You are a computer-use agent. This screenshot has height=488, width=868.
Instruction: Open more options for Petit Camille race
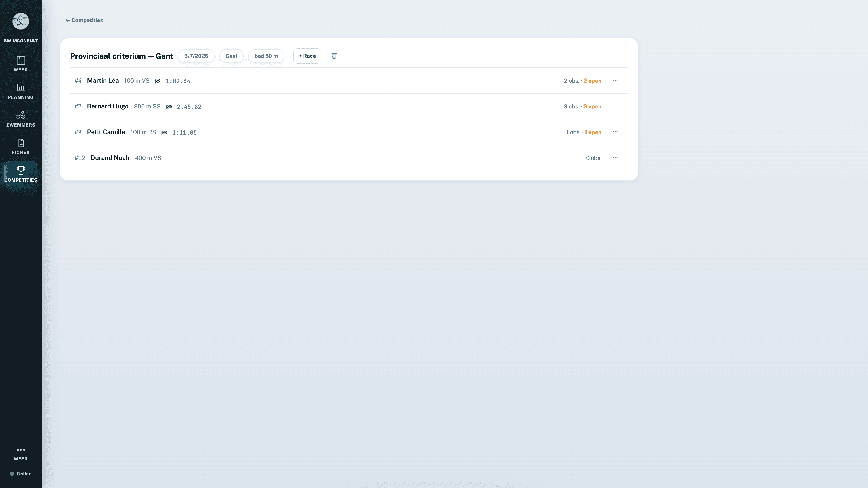[x=615, y=132]
